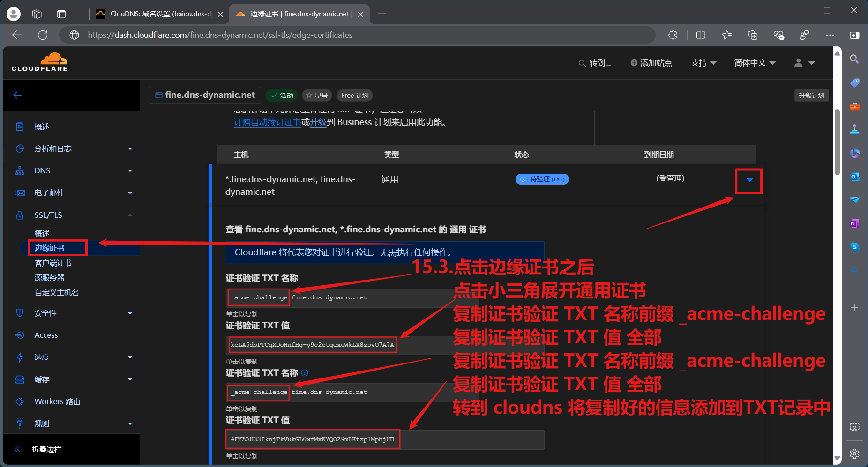The height and width of the screenshot is (467, 868).
Task: Add a sidebar app with the plus icon
Action: (854, 308)
